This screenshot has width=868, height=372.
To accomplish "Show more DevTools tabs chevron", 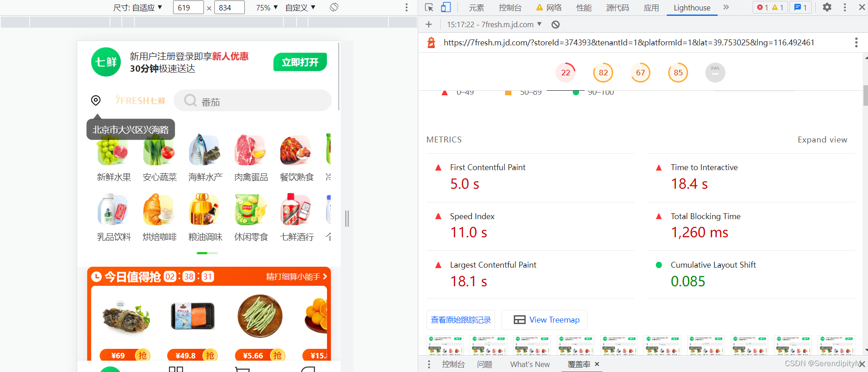I will pos(726,7).
